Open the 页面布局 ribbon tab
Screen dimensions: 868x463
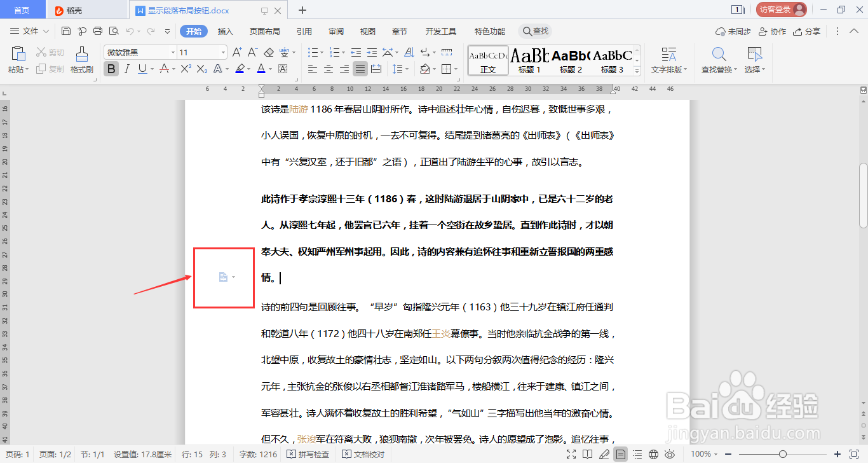265,31
